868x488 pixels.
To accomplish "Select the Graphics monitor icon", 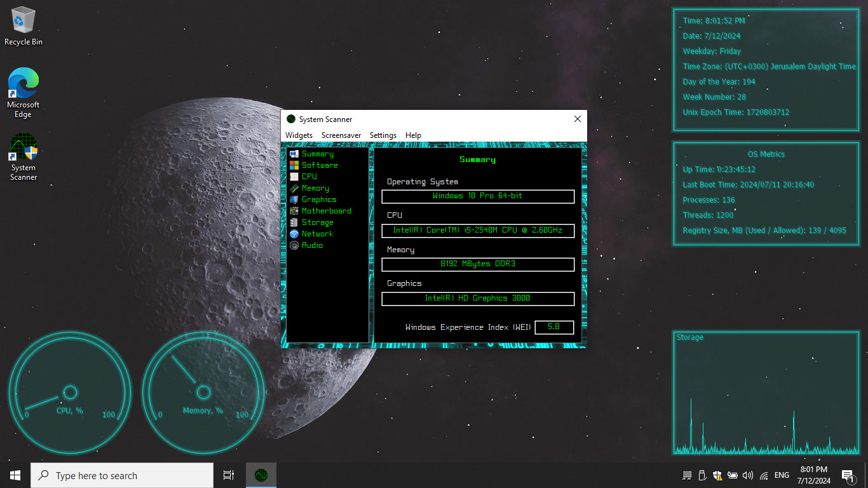I will [294, 200].
